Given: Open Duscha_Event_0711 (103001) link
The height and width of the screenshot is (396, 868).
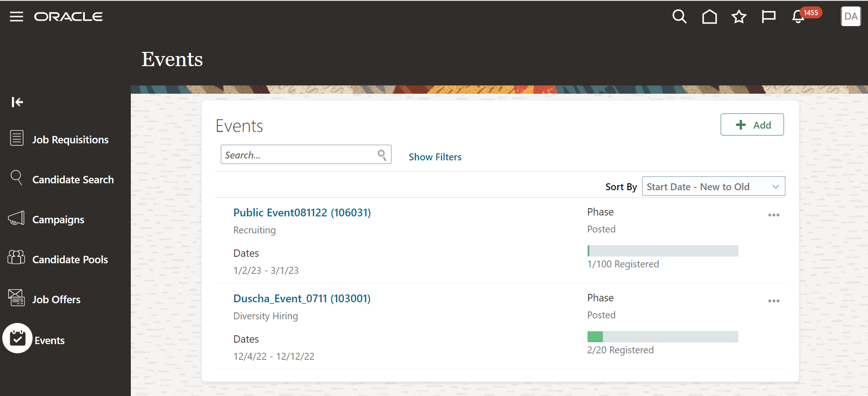Looking at the screenshot, I should (302, 299).
